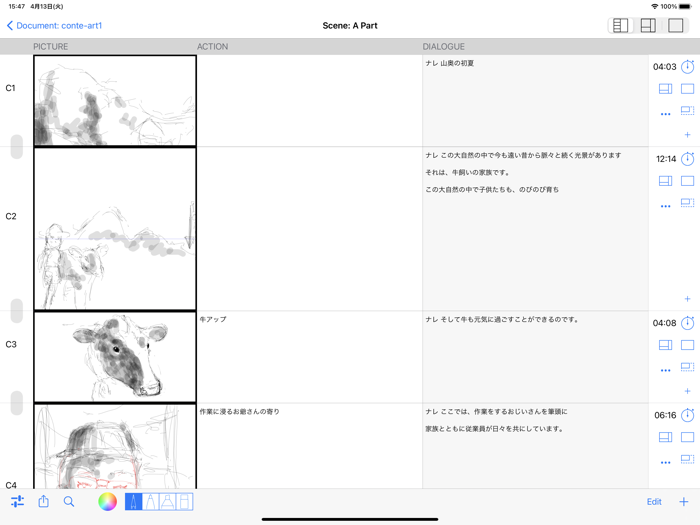Click the duration value 06:16

(x=665, y=415)
